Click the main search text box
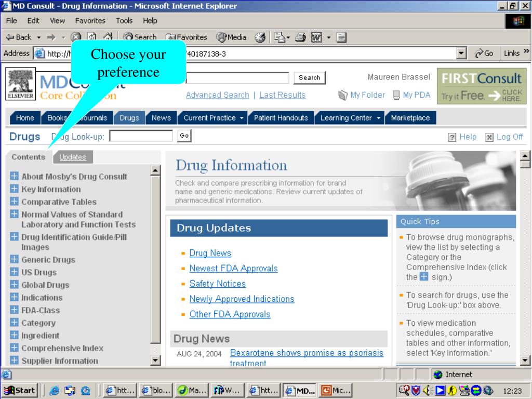 pos(237,78)
